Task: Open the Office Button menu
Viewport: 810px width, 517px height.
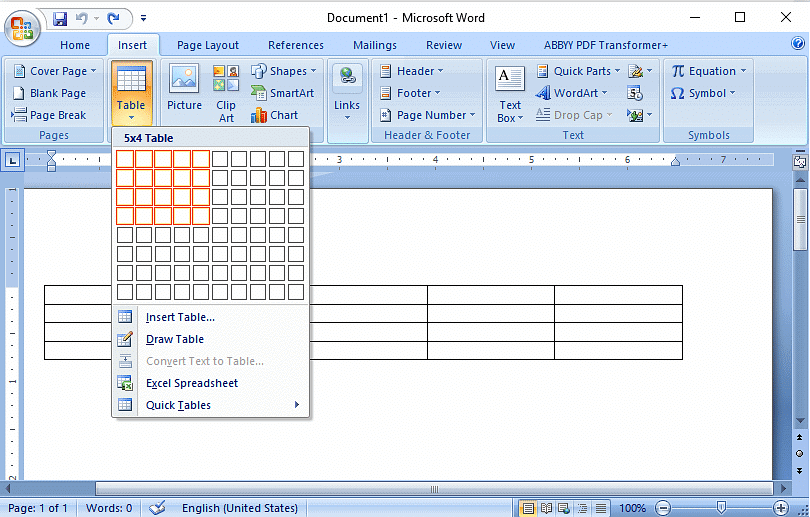Action: coord(22,27)
